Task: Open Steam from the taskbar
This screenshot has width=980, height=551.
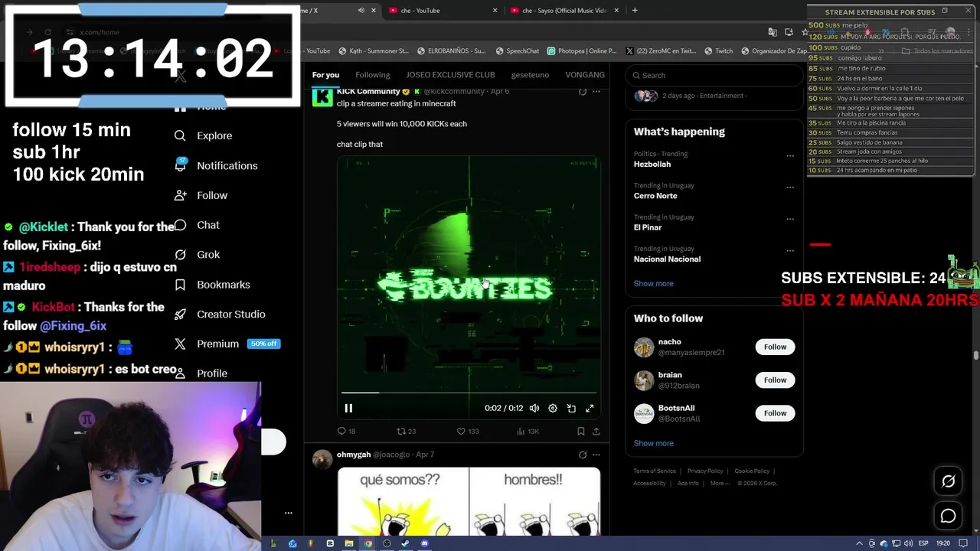Action: (405, 543)
